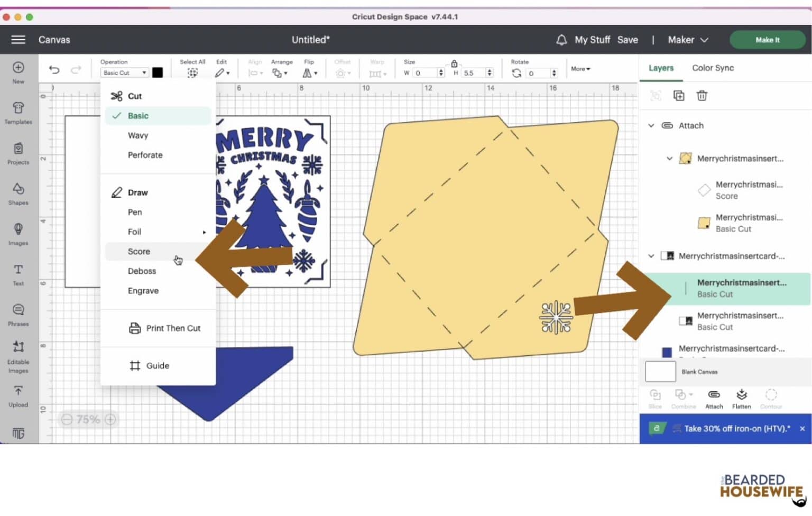Click the Height input field
812x516 pixels.
tap(473, 73)
